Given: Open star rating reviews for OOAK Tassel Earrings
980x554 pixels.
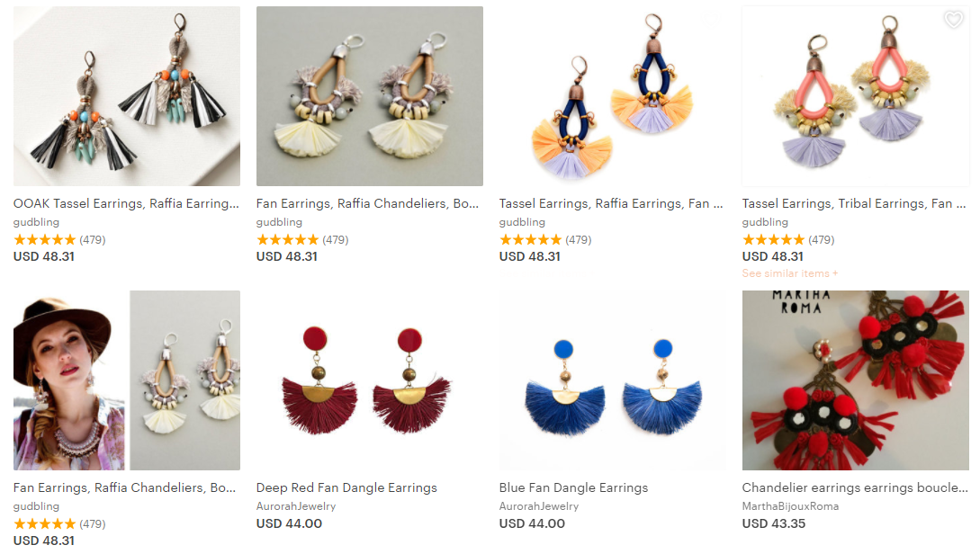Looking at the screenshot, I should pyautogui.click(x=59, y=240).
